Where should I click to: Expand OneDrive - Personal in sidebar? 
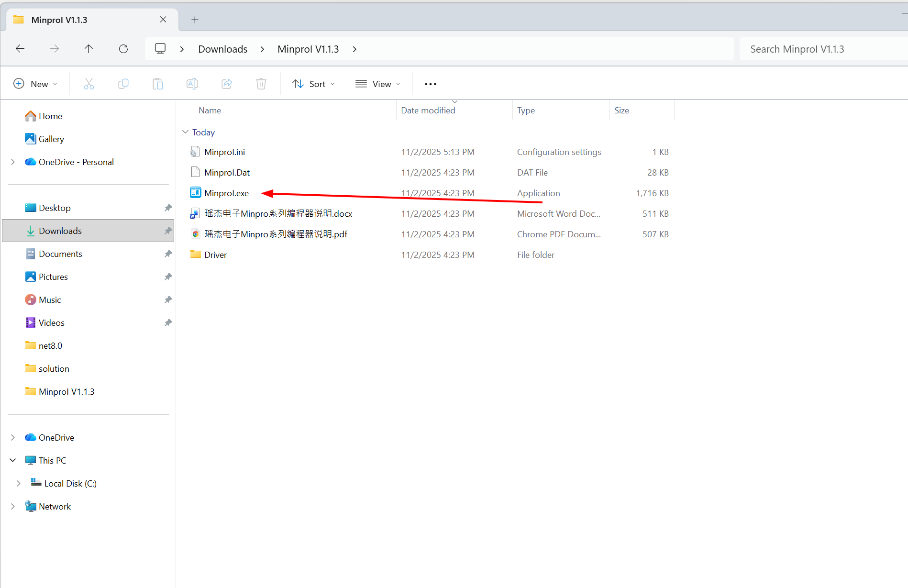click(x=13, y=162)
